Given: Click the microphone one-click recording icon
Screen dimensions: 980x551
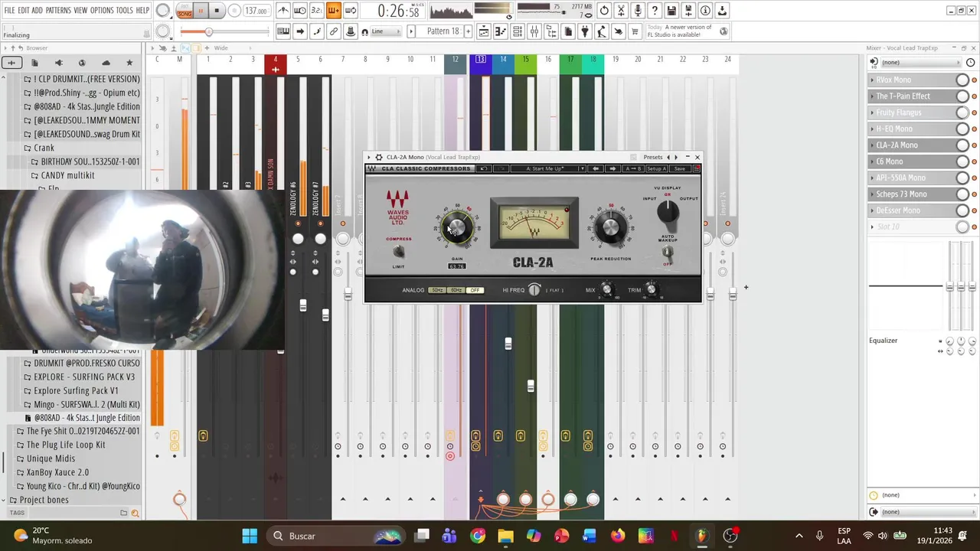Looking at the screenshot, I should [x=638, y=11].
